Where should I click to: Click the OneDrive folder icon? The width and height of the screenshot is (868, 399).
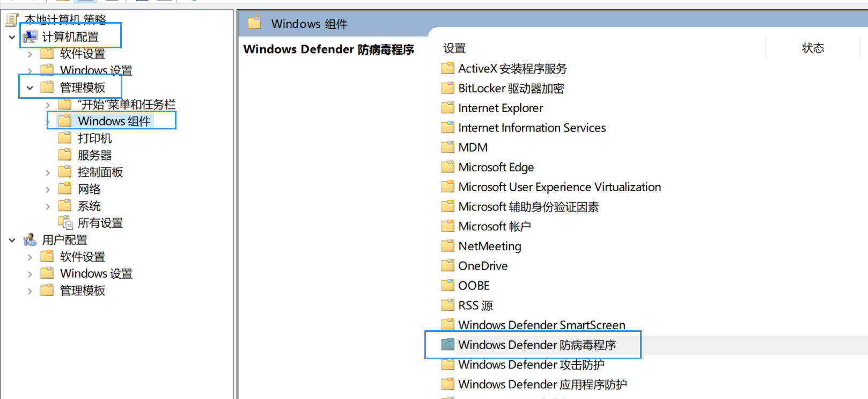[447, 266]
